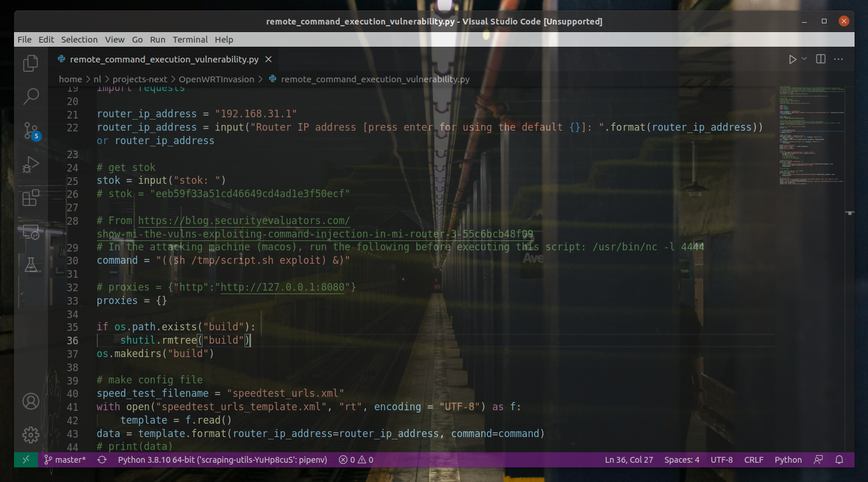This screenshot has height=482, width=868.
Task: Open the Search view in activity bar
Action: 31,96
